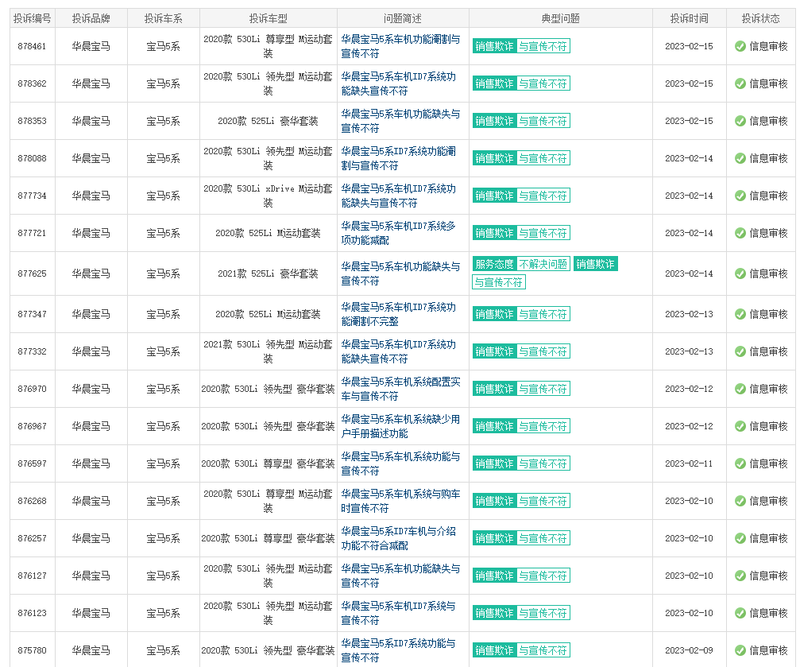Open the complaint summary link for 878353
The image size is (800, 667).
401,121
